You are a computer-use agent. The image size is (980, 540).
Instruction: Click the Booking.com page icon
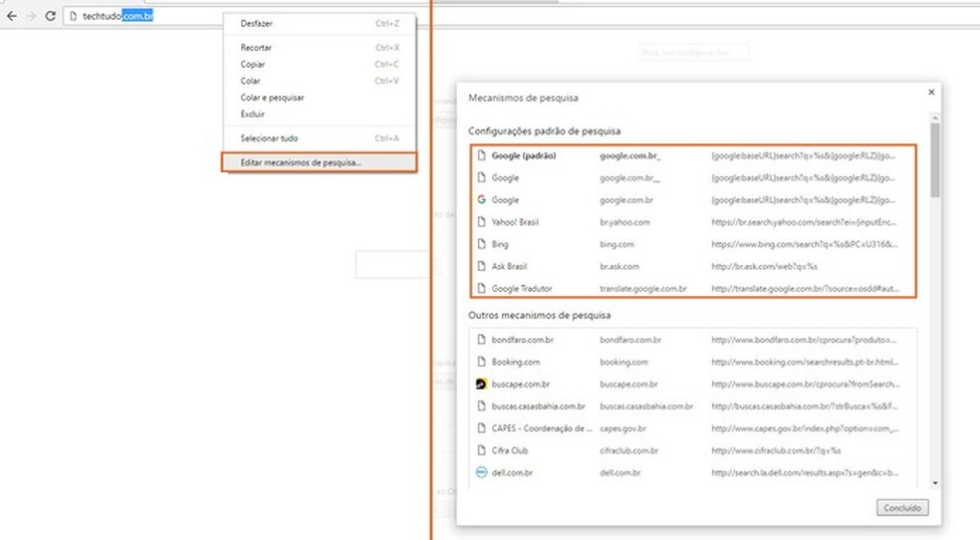point(481,362)
